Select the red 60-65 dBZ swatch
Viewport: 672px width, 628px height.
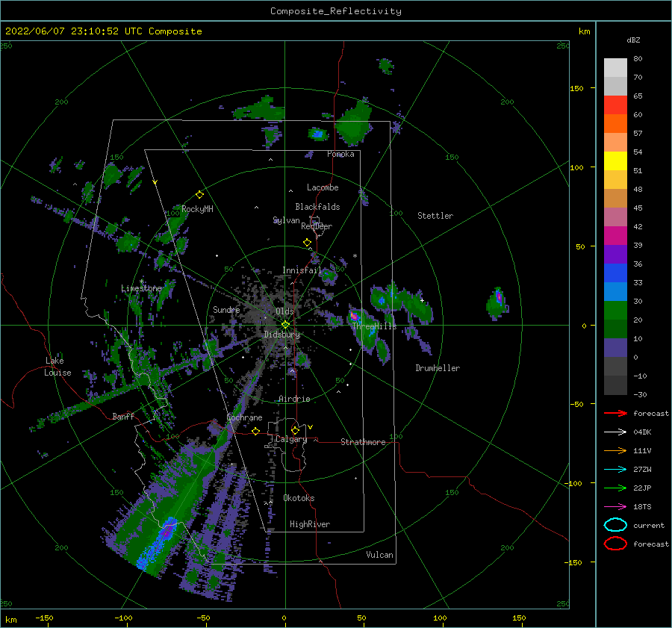coord(615,105)
